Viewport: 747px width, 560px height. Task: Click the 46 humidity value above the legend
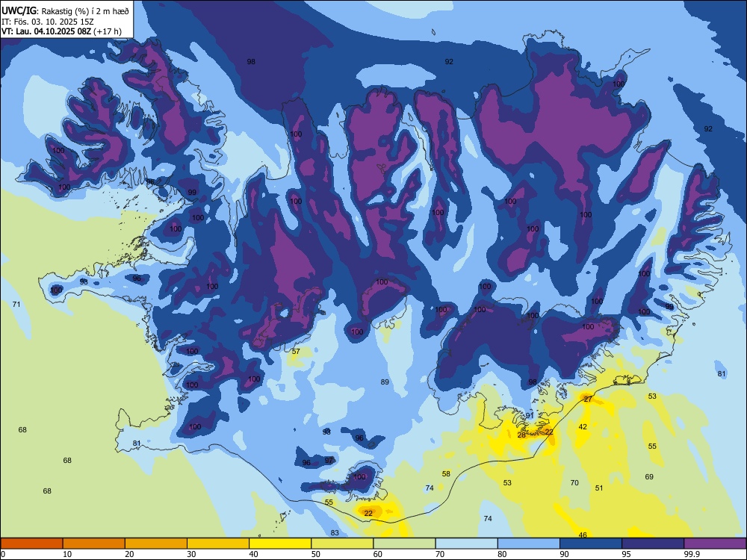[x=583, y=535]
